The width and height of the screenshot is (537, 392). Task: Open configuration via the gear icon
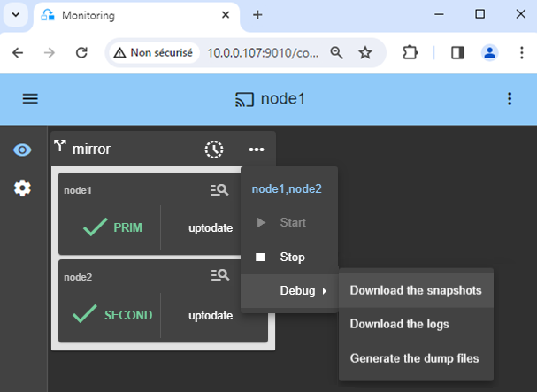point(22,188)
